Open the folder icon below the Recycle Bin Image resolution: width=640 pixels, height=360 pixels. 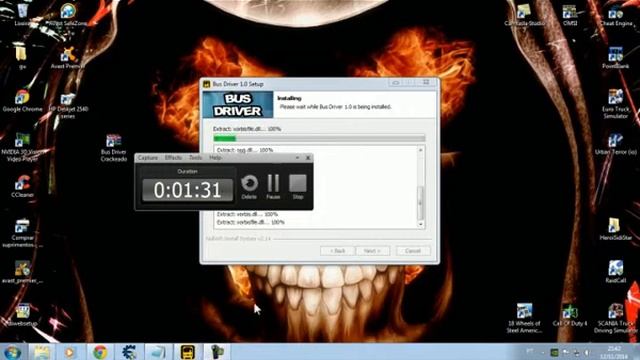(21, 58)
